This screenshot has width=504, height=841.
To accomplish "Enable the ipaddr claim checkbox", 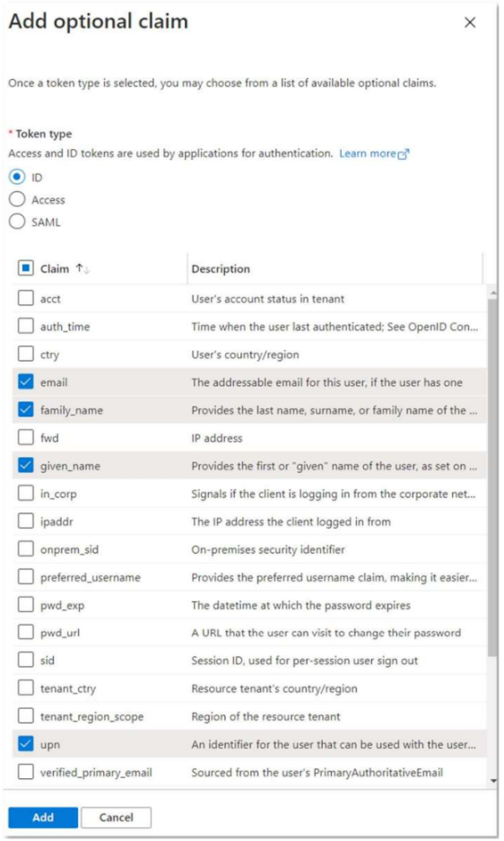I will [26, 521].
